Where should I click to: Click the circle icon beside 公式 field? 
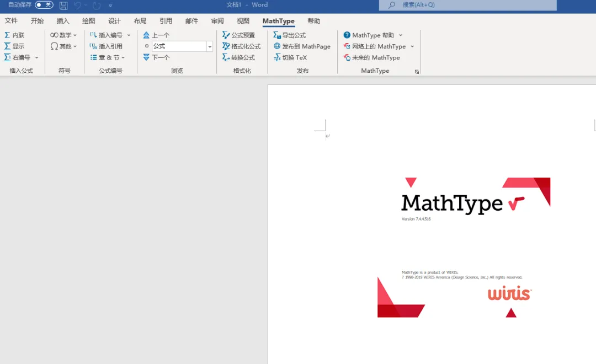pos(146,46)
